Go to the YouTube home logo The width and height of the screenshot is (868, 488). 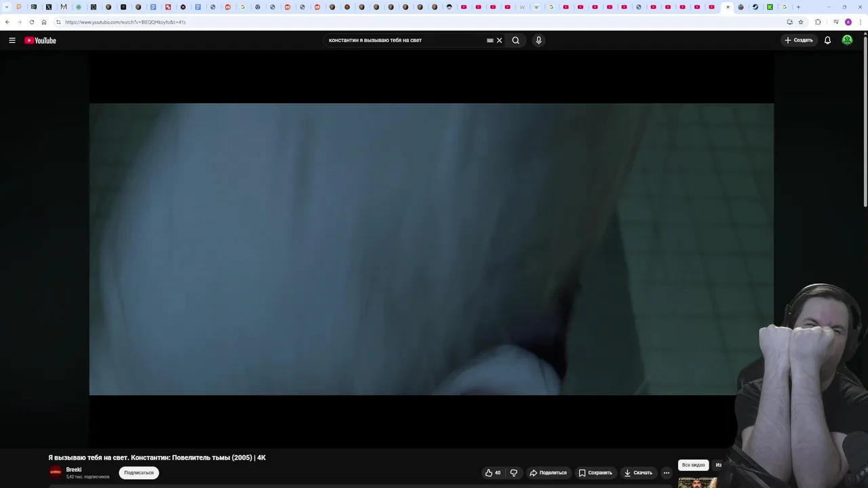pyautogui.click(x=40, y=41)
